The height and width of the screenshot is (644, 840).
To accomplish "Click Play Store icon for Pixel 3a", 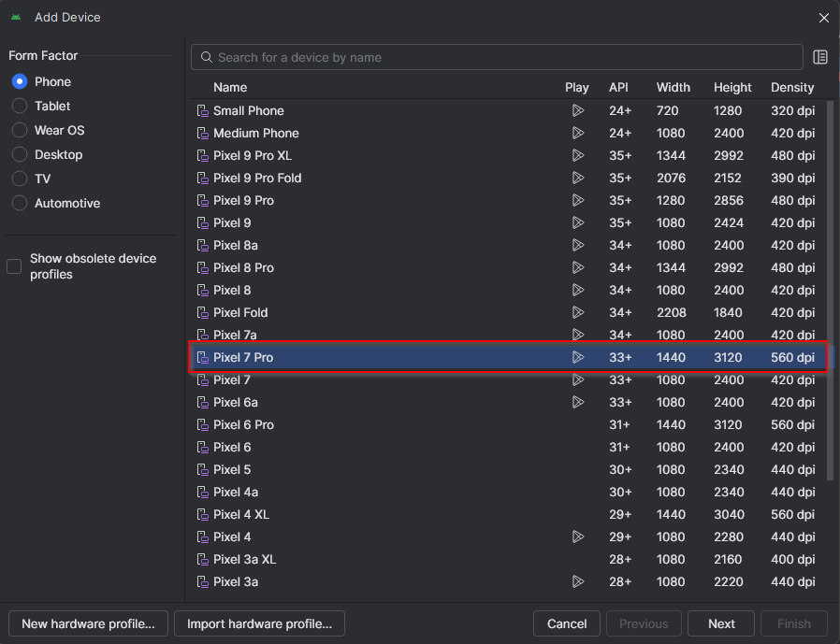I will pyautogui.click(x=577, y=582).
